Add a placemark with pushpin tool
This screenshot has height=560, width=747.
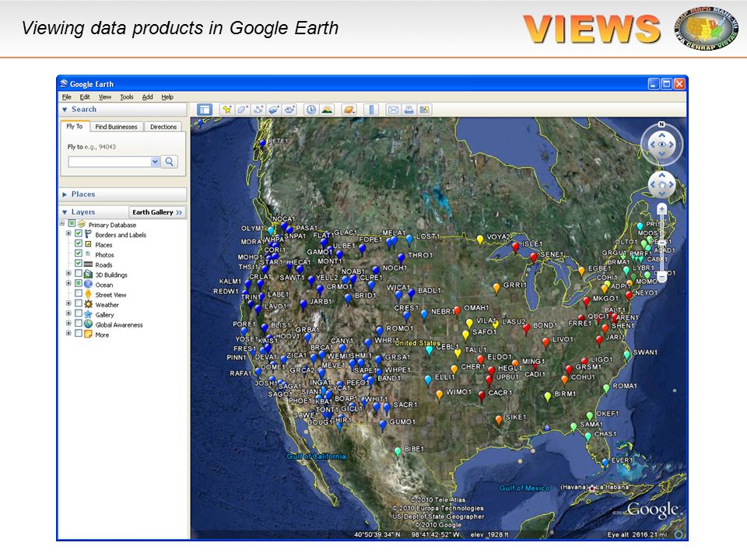(x=226, y=110)
